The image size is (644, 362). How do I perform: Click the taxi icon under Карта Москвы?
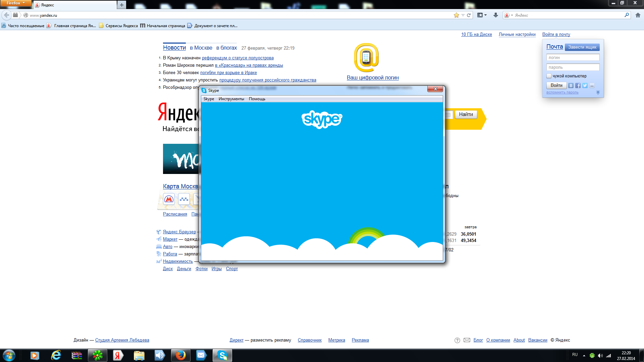click(184, 199)
